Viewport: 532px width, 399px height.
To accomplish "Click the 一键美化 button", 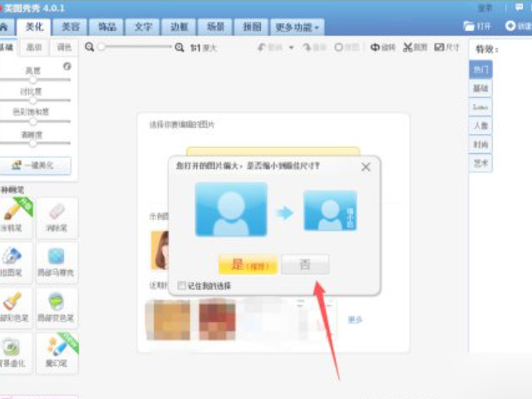I will [35, 165].
